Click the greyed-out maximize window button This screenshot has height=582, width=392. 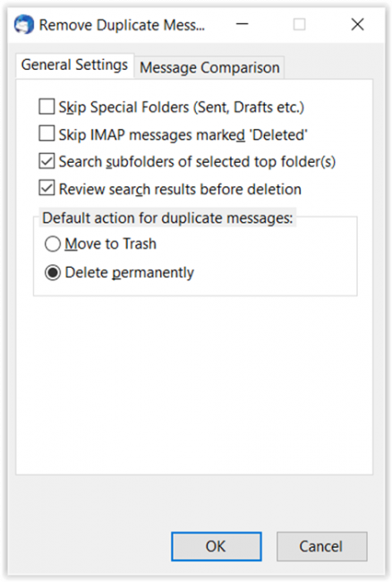tap(299, 24)
